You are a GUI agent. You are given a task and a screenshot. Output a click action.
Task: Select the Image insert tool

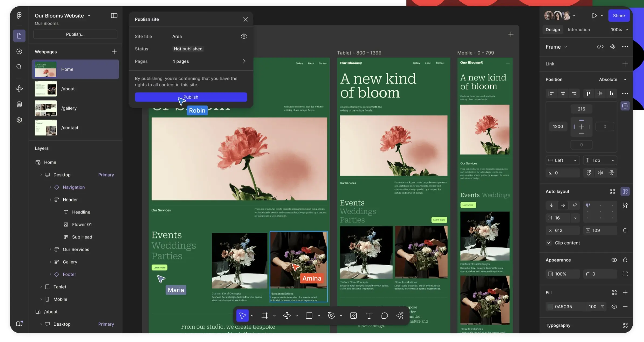pos(353,316)
